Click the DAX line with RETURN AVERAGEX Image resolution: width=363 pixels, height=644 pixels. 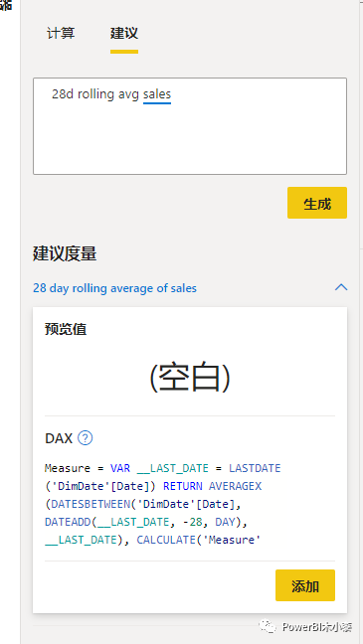(x=153, y=486)
